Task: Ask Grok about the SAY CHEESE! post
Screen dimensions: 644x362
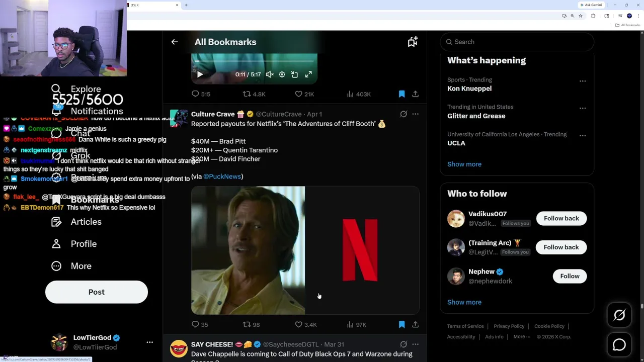Action: click(404, 344)
